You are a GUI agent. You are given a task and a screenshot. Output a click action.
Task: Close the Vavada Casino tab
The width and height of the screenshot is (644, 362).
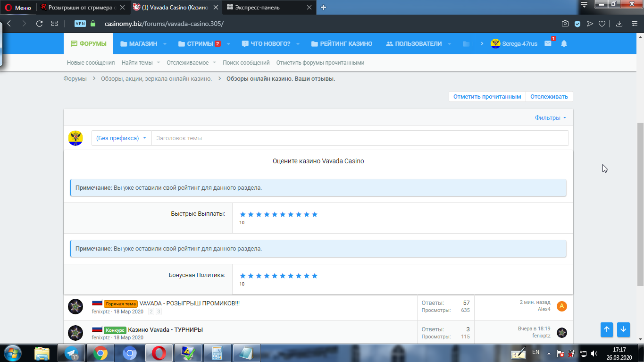click(x=215, y=8)
